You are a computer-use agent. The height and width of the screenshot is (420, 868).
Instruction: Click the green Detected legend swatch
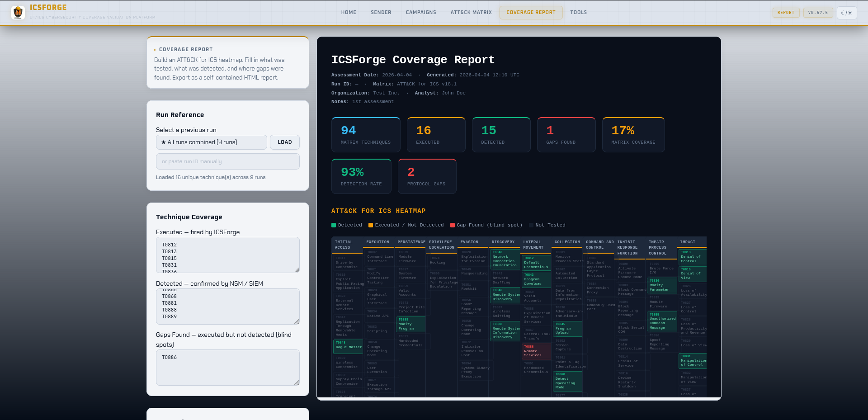tap(333, 225)
